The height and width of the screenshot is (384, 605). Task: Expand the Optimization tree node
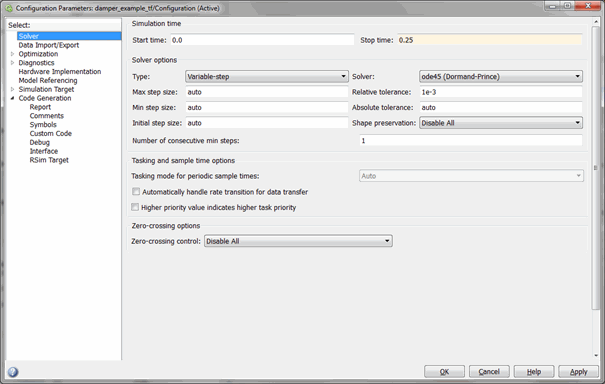tap(12, 54)
